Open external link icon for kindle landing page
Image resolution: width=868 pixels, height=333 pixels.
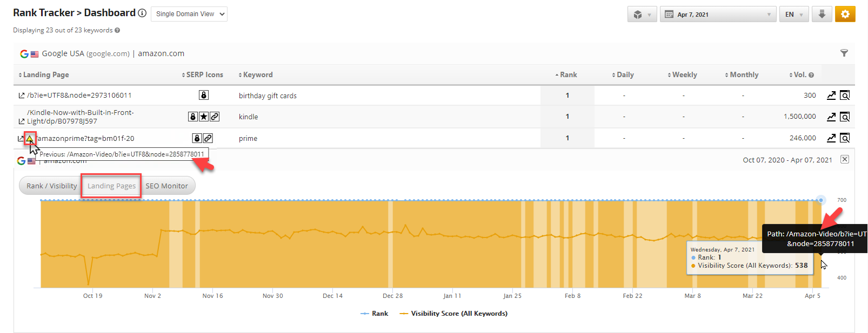click(22, 121)
